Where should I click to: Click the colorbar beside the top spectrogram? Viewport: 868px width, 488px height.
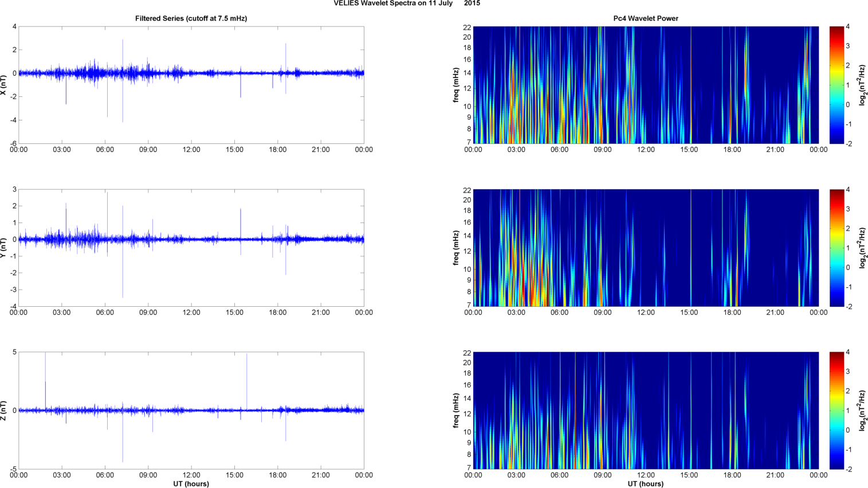(836, 85)
